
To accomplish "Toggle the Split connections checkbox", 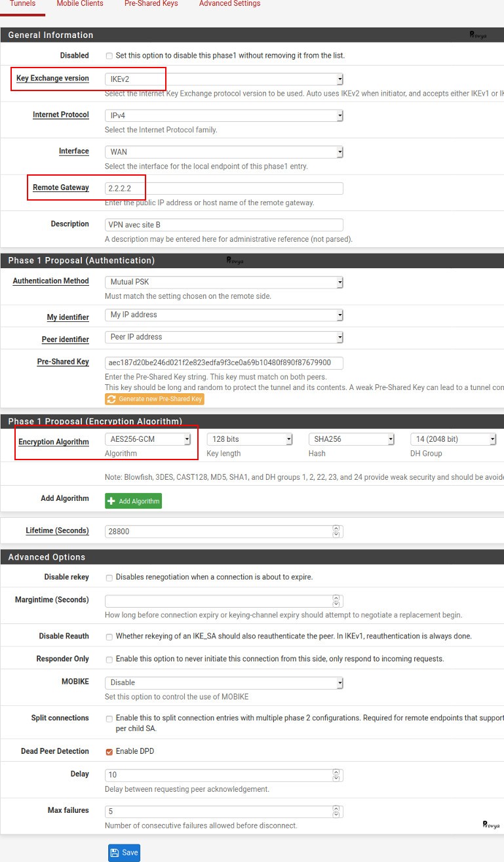I will coord(109,718).
